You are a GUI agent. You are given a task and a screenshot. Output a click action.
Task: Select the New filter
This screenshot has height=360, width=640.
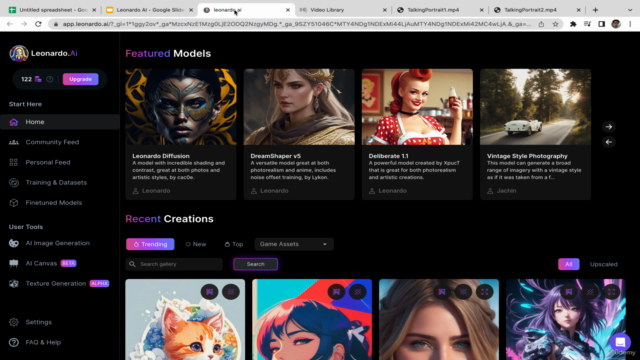tap(196, 244)
